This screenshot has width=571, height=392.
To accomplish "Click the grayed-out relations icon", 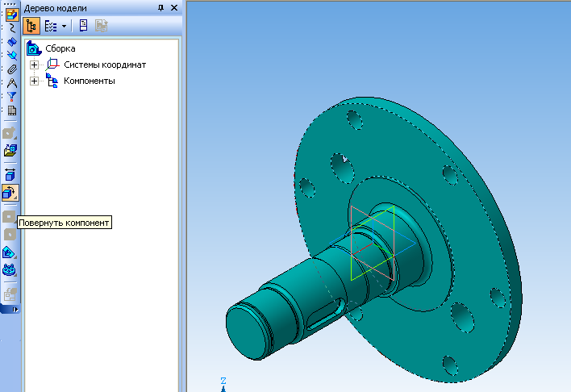I will (x=101, y=26).
